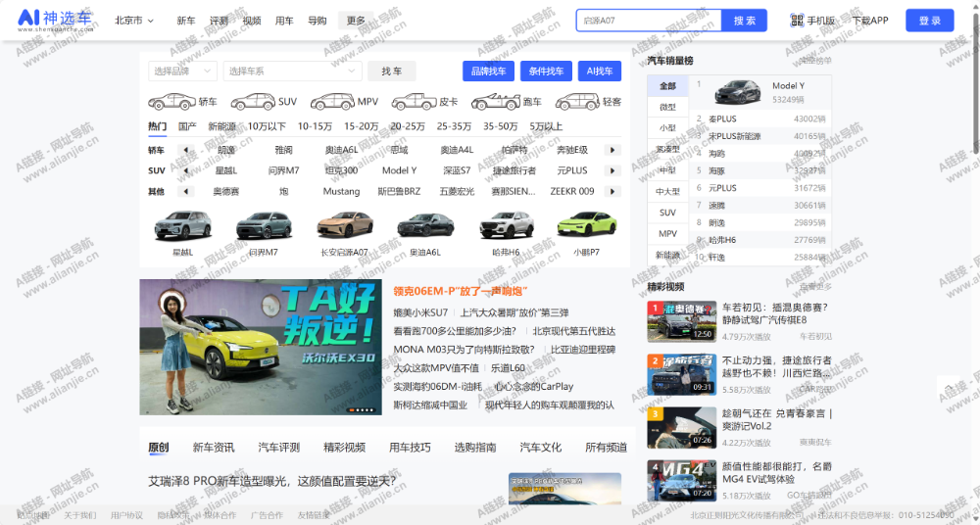This screenshot has height=525, width=980.
Task: Select the 跑车 sports car icon
Action: point(495,101)
